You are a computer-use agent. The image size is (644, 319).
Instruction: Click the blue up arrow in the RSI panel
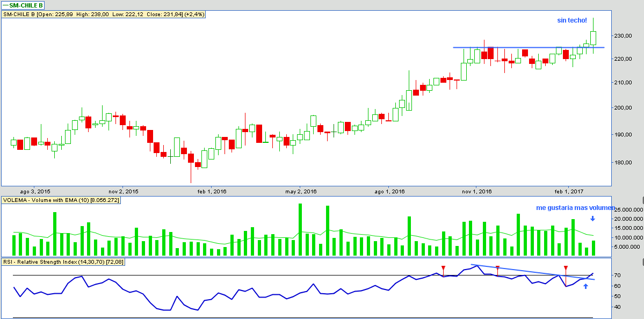point(585,286)
